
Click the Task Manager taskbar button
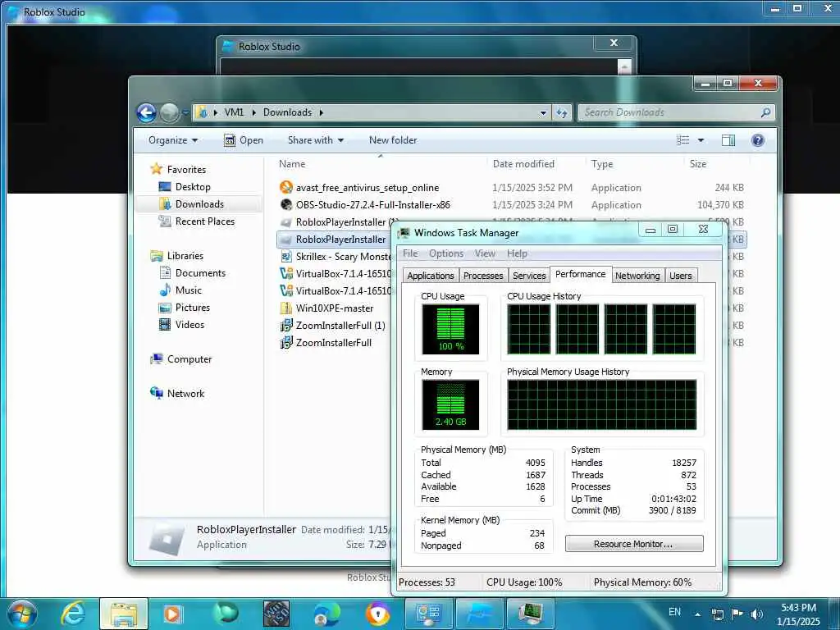[x=530, y=614]
